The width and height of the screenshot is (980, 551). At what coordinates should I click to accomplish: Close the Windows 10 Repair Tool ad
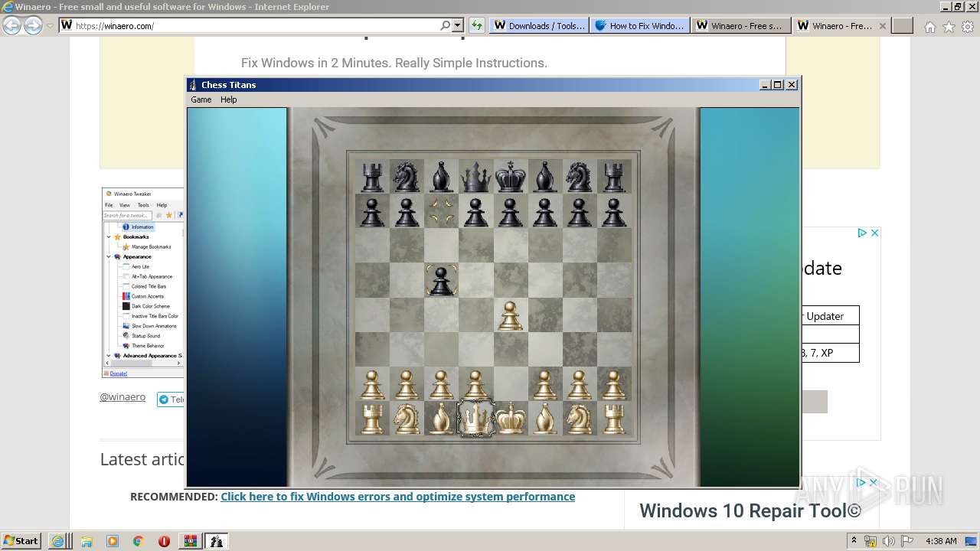click(873, 483)
